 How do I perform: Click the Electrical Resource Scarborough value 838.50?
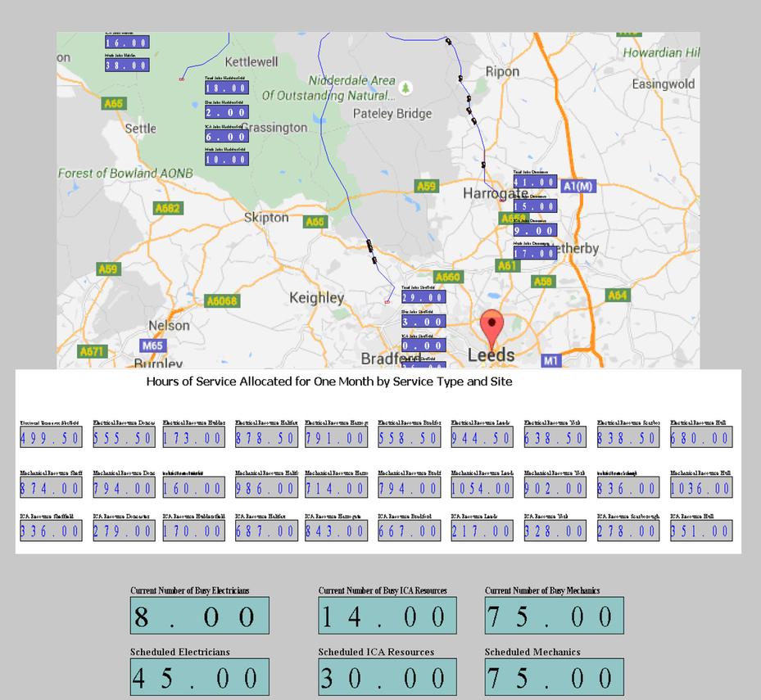coord(628,437)
